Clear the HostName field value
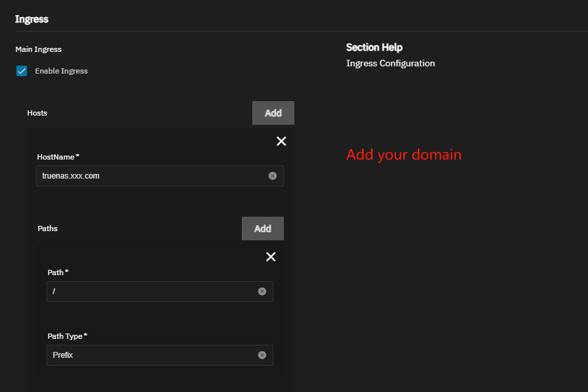 tap(273, 176)
